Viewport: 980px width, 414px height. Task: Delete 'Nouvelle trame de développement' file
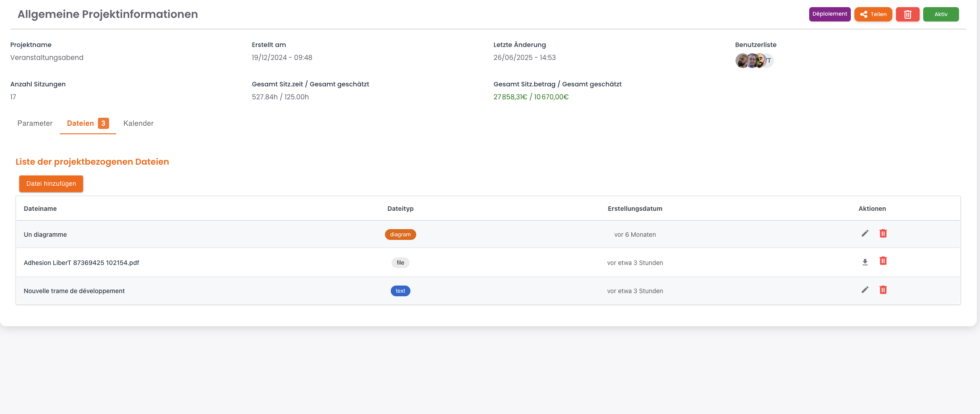[883, 290]
